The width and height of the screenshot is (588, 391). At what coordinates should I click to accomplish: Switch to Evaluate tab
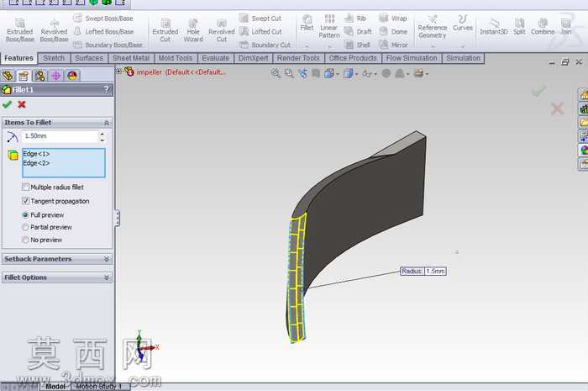tap(215, 58)
